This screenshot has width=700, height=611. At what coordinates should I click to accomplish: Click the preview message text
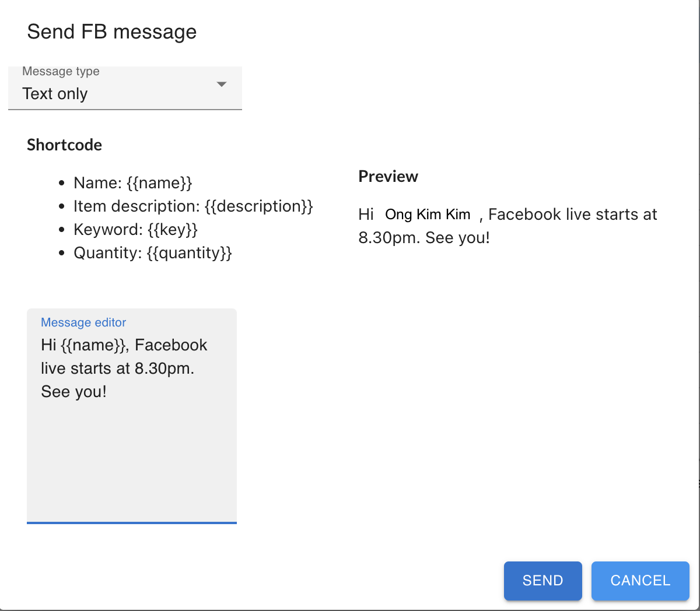[x=508, y=226]
